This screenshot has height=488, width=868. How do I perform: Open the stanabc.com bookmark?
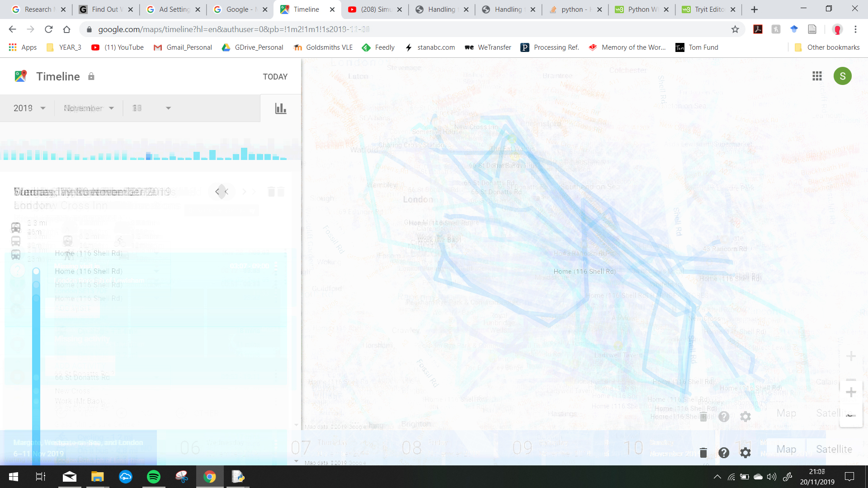click(x=430, y=47)
